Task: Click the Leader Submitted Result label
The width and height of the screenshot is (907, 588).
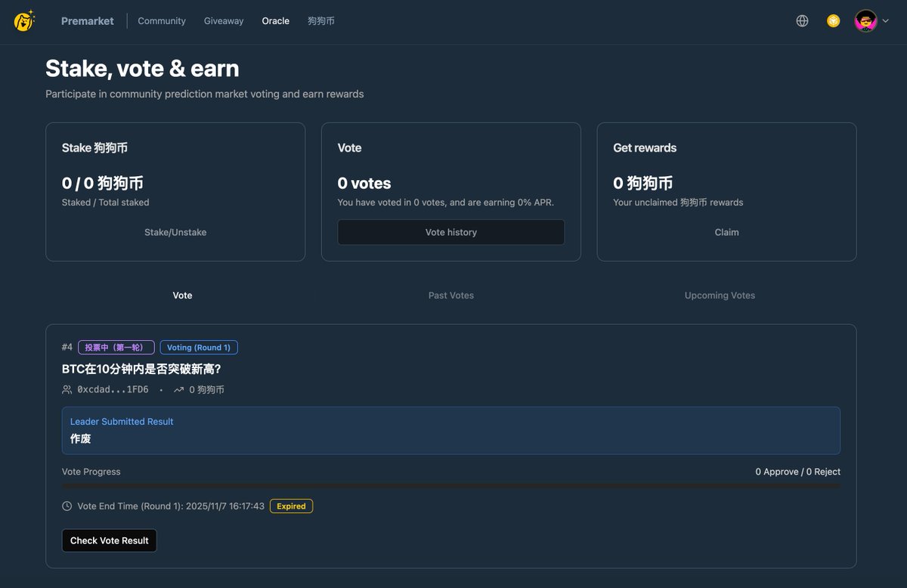Action: click(x=122, y=422)
